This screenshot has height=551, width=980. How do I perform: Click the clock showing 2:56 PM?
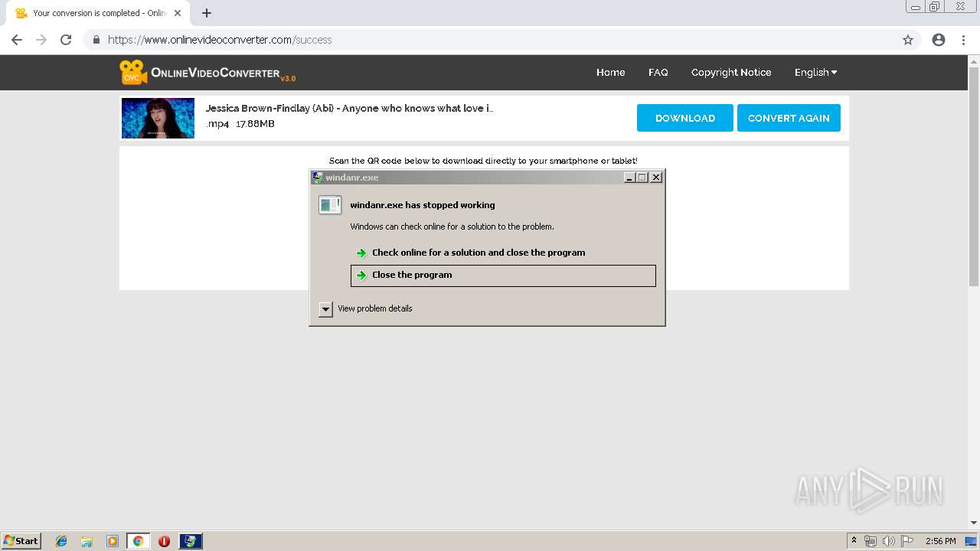(x=940, y=541)
